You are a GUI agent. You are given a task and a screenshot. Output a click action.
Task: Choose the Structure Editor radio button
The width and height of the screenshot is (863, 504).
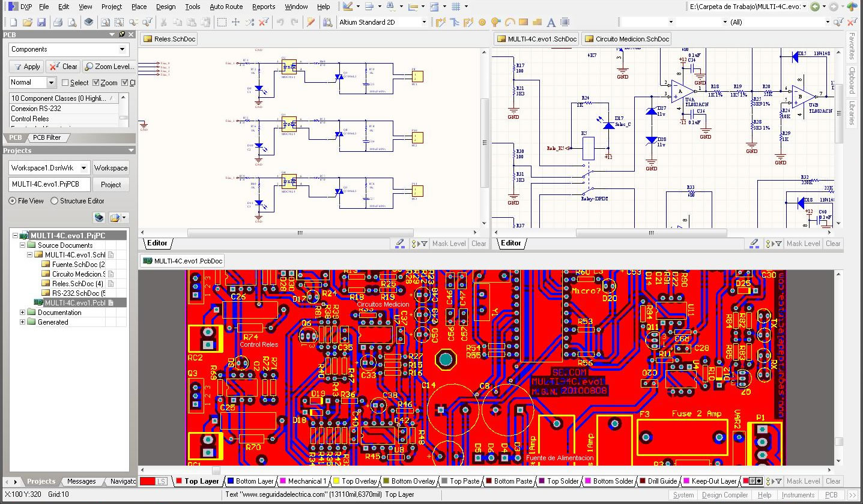point(55,201)
